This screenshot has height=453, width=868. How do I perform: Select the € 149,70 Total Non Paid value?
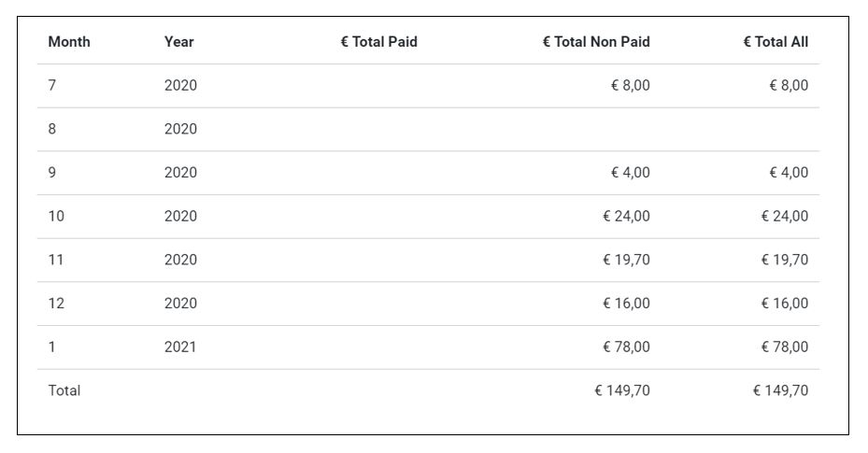[x=621, y=390]
